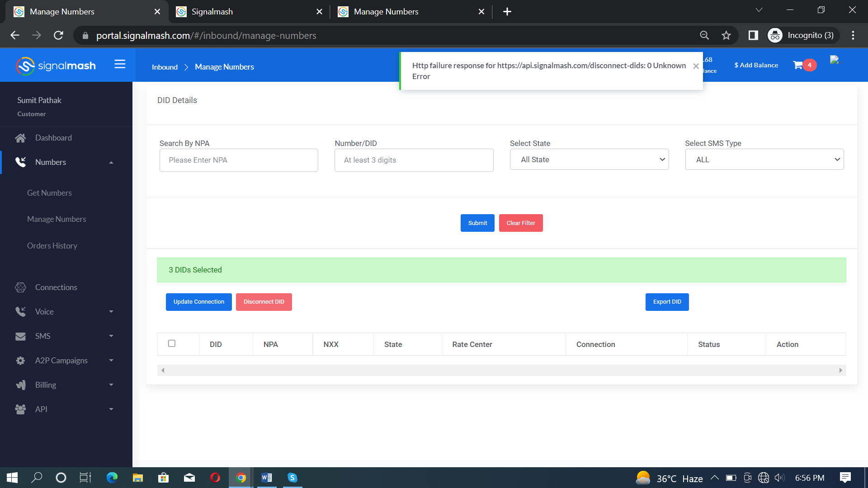Click the $ Add Balance link
Viewport: 868px width, 488px height.
tap(756, 65)
